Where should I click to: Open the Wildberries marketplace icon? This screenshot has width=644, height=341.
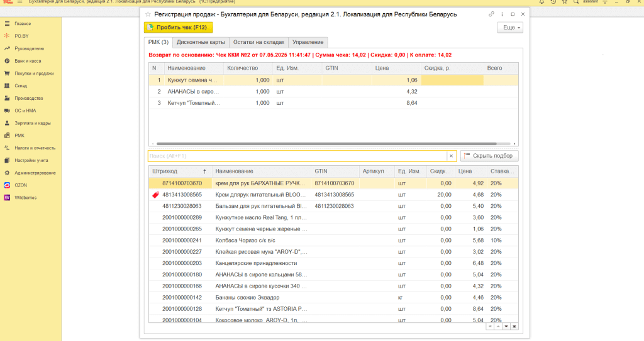(x=7, y=198)
